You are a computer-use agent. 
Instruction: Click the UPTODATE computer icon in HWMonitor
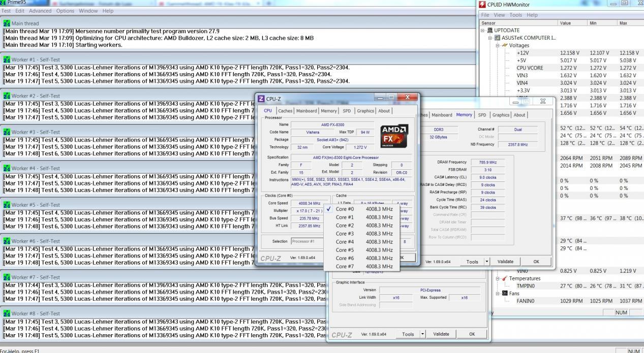[x=490, y=30]
